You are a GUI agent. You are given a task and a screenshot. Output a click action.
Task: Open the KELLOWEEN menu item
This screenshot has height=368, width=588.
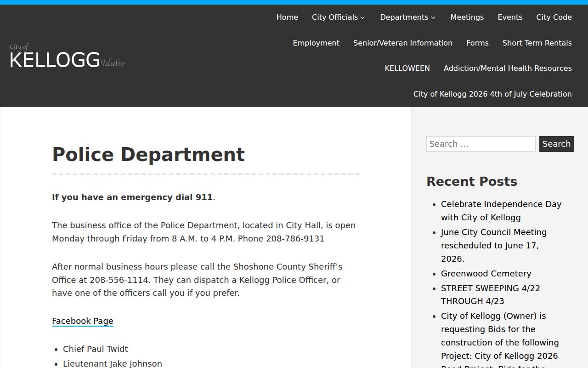[407, 68]
